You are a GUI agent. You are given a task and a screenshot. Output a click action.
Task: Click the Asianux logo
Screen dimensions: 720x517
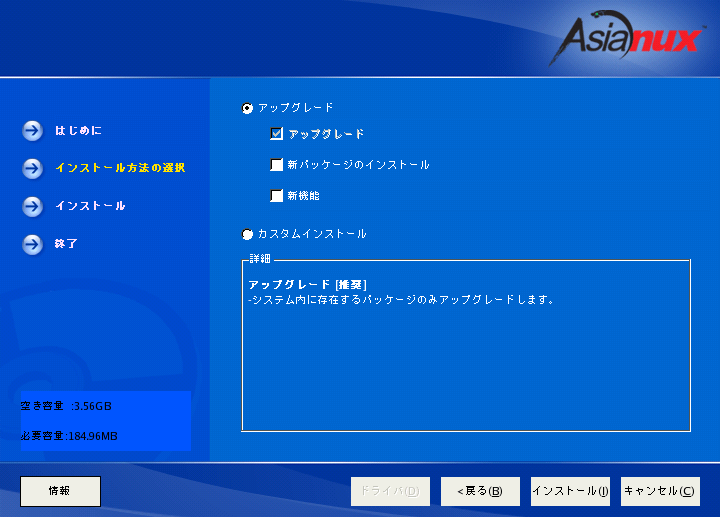pyautogui.click(x=626, y=37)
